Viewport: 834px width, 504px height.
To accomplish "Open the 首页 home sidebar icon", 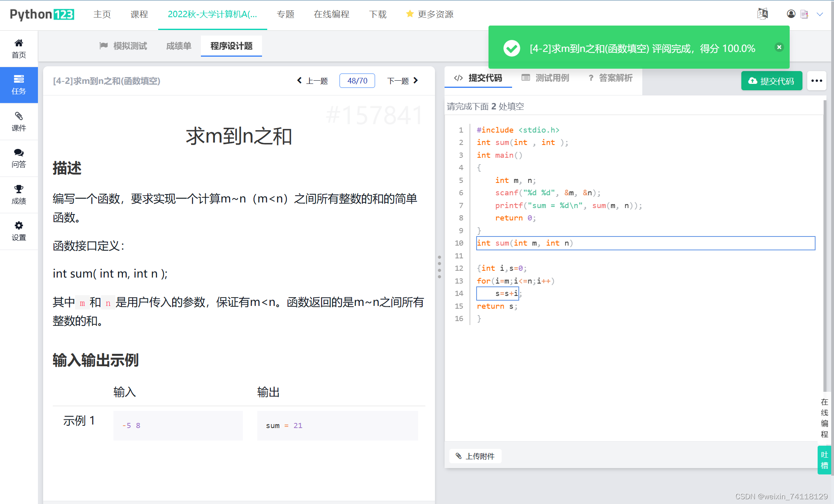I will 18,48.
